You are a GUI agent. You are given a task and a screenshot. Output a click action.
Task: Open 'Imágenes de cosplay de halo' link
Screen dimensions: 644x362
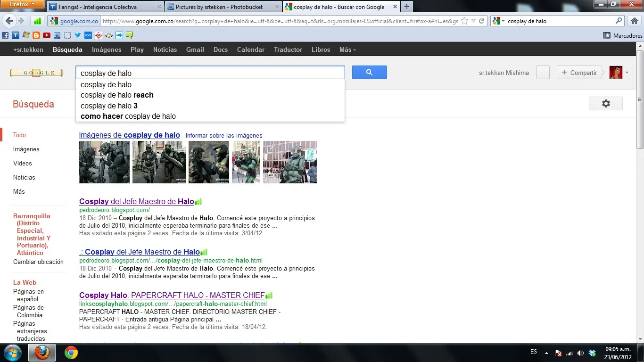pos(130,135)
